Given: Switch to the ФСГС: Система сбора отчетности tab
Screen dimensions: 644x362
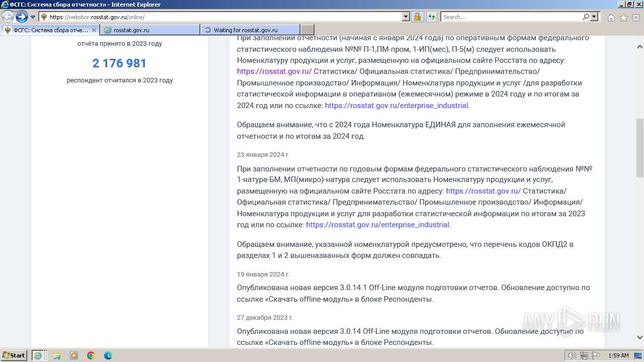Looking at the screenshot, I should pos(49,30).
